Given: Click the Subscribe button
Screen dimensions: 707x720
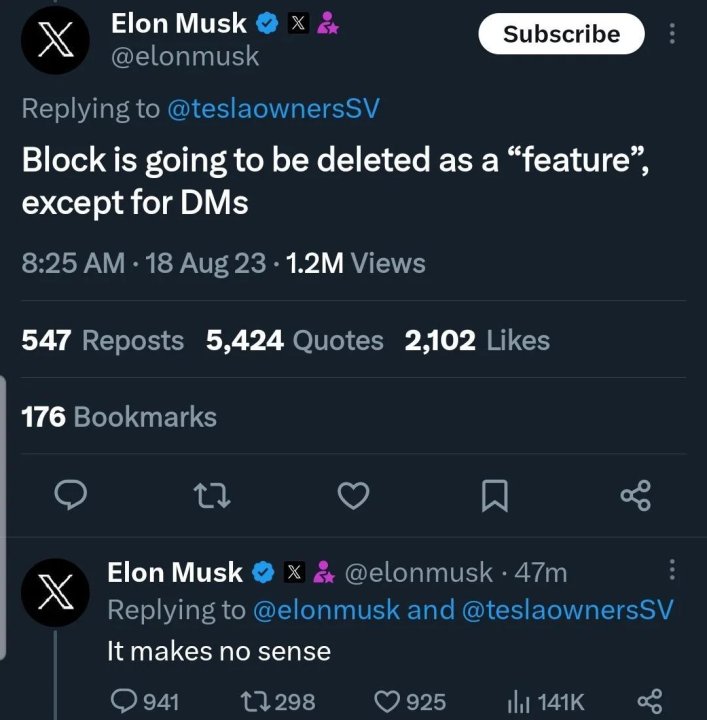Looking at the screenshot, I should [561, 34].
